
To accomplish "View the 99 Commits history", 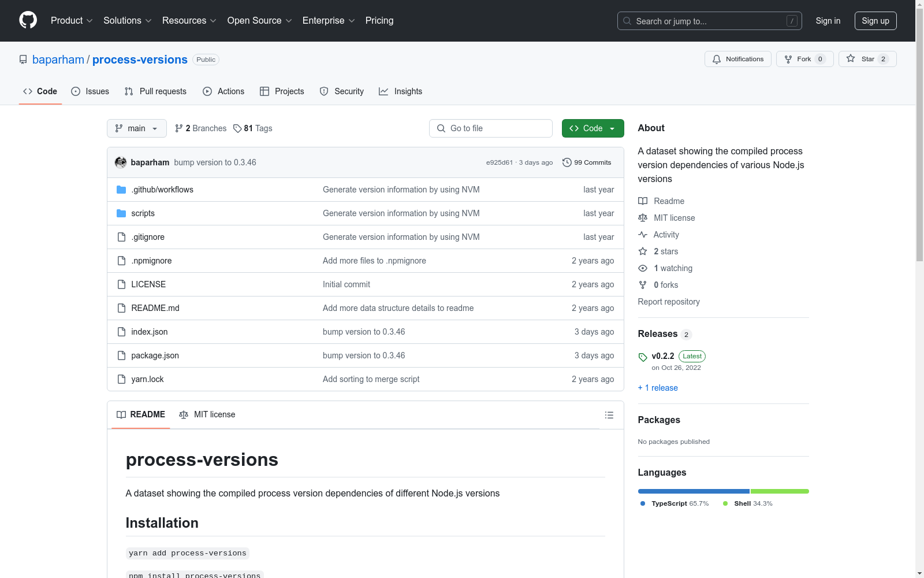I will point(587,162).
